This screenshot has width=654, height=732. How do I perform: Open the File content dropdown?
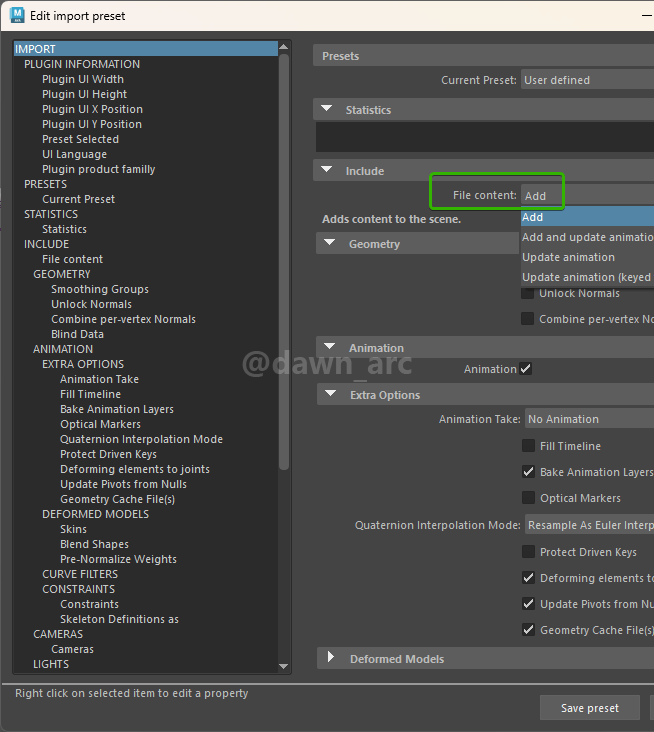(587, 196)
